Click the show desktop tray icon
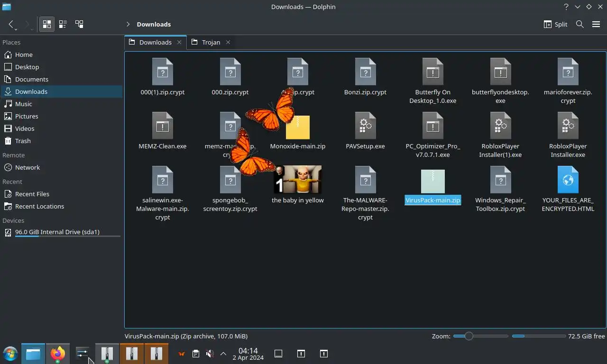This screenshot has width=607, height=364. (x=278, y=354)
